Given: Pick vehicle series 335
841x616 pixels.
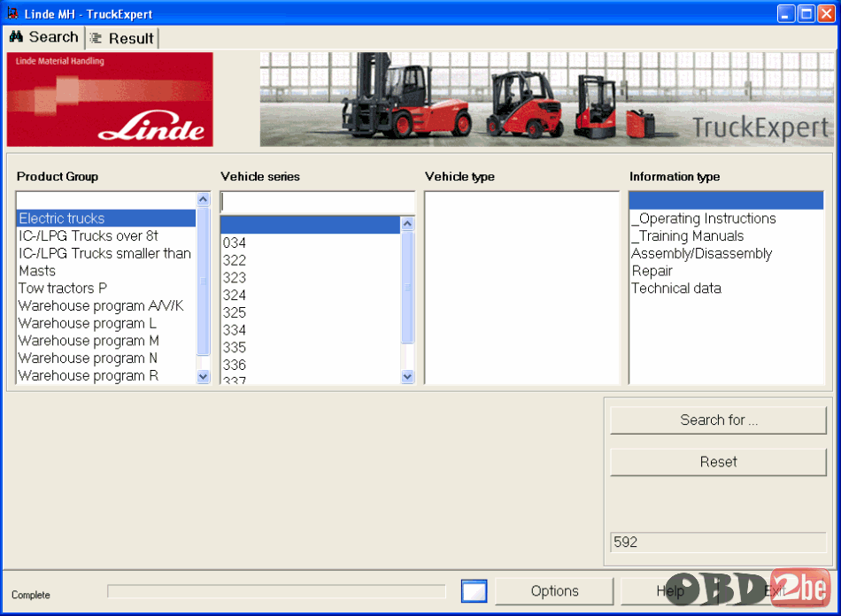Looking at the screenshot, I should point(311,348).
